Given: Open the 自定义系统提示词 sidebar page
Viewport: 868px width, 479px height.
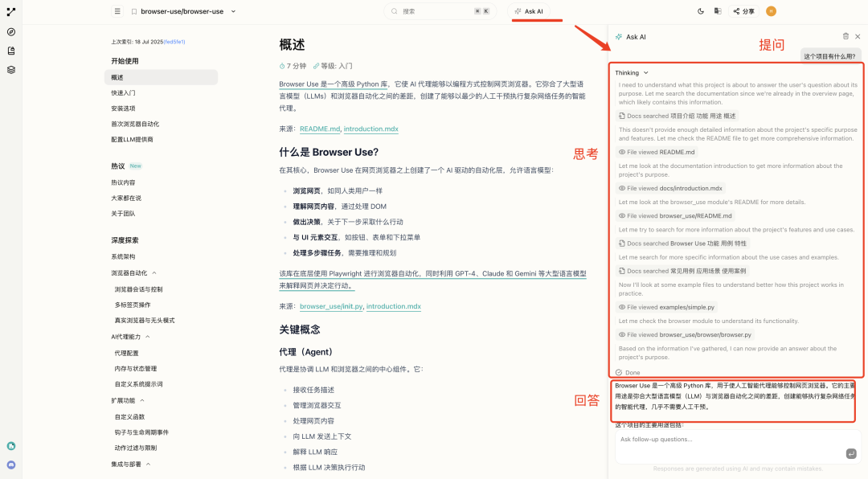Looking at the screenshot, I should click(x=138, y=384).
